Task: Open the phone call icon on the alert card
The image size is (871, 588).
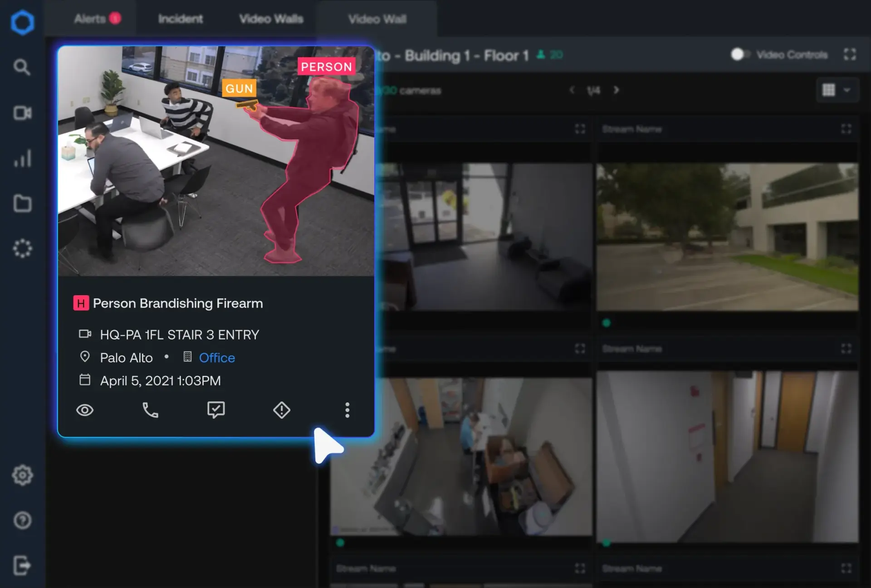Action: coord(150,410)
